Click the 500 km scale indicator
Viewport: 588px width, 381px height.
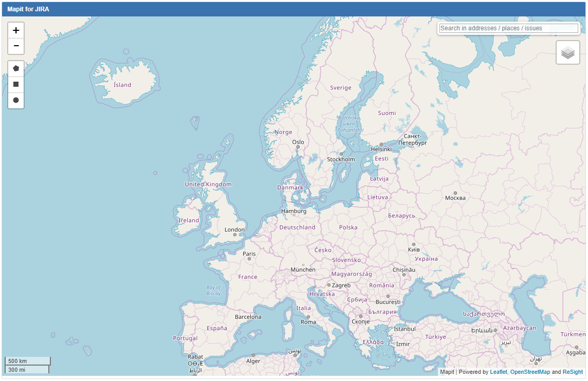(27, 360)
